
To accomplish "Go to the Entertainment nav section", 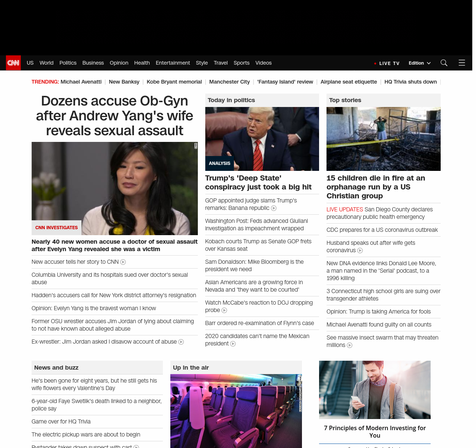I will point(173,63).
